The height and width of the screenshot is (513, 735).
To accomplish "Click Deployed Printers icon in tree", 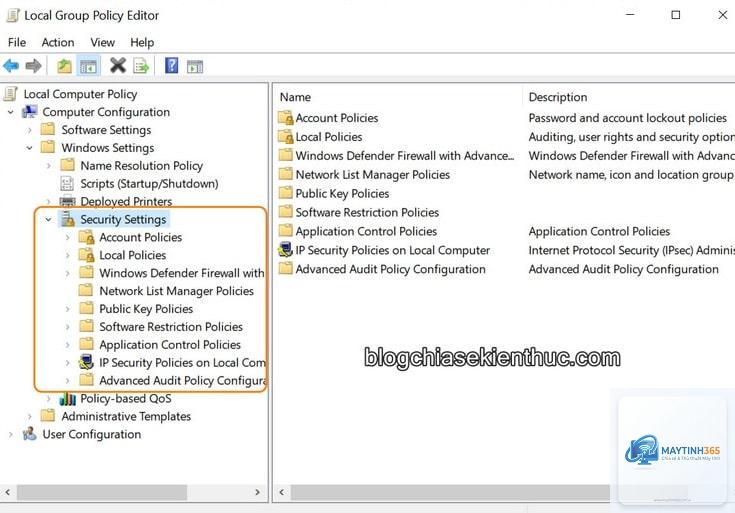I will pos(68,201).
